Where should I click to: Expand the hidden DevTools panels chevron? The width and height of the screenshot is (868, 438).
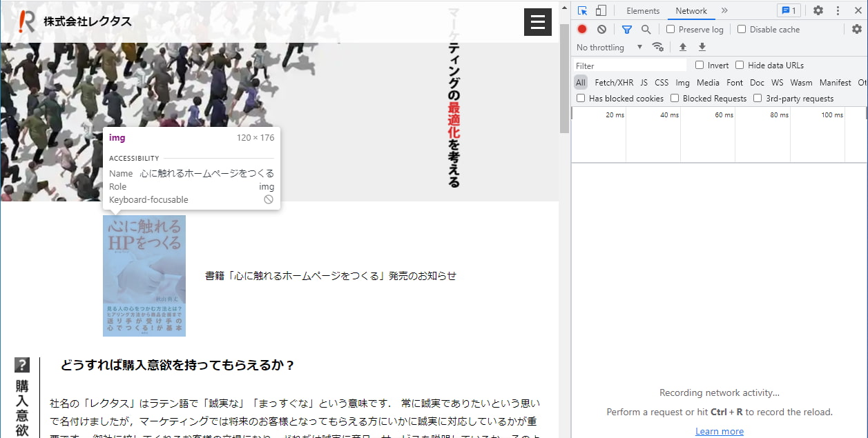coord(725,10)
